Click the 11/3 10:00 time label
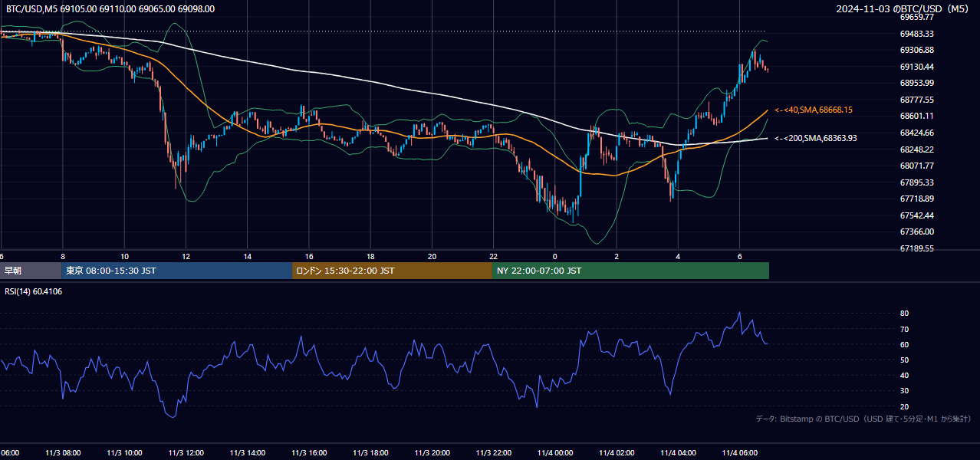980x460 pixels. coord(124,452)
